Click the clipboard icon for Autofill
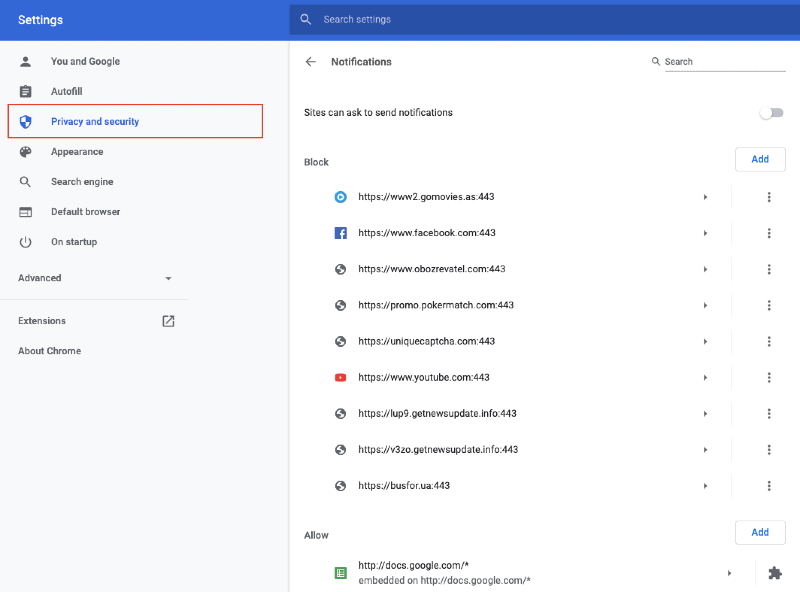The width and height of the screenshot is (800, 592). tap(26, 91)
